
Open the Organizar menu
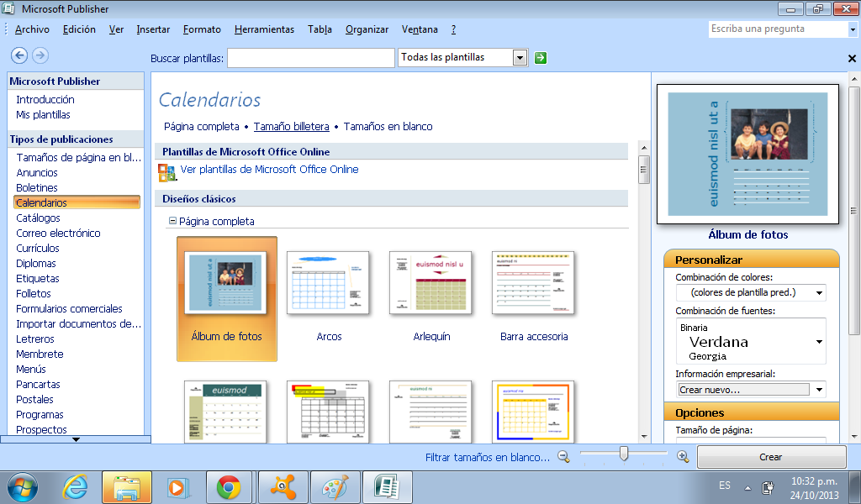click(367, 29)
